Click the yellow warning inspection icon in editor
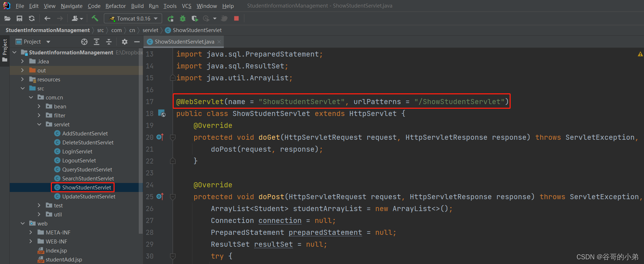 click(x=640, y=54)
